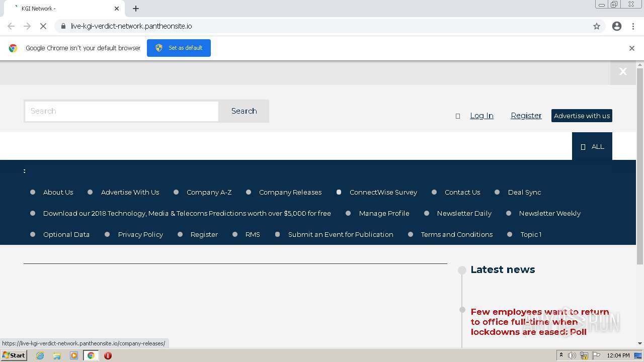
Task: Bookmark this page with the star icon
Action: [597, 26]
